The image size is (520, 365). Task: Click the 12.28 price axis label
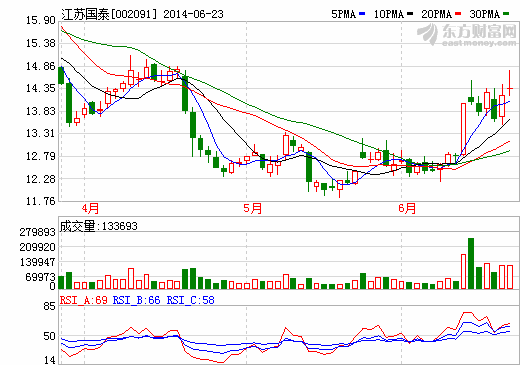click(41, 179)
